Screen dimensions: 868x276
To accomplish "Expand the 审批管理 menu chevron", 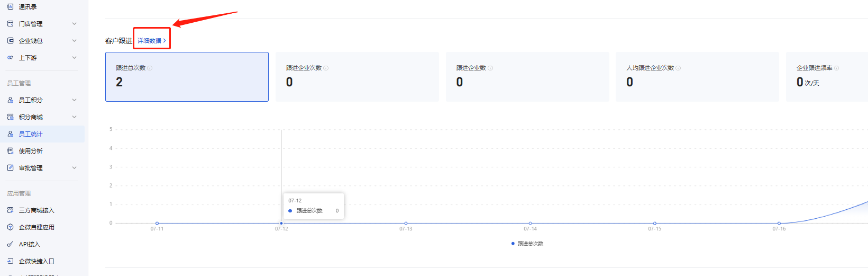I will pos(74,168).
